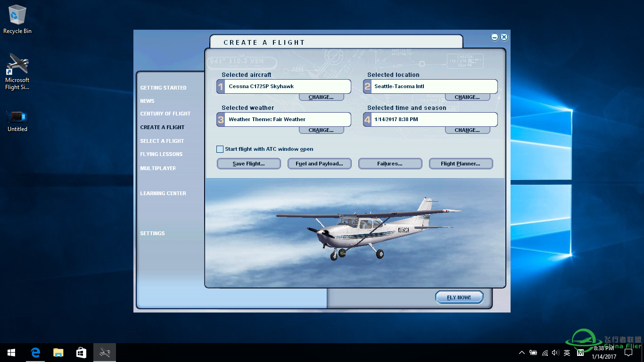
Task: Open the Recycle Bin desktop icon
Action: point(17,19)
